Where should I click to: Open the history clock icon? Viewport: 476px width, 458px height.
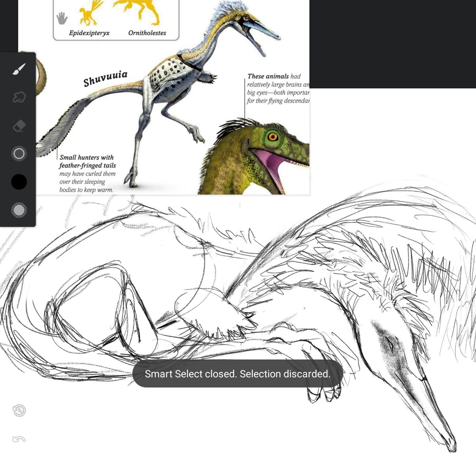(x=19, y=410)
